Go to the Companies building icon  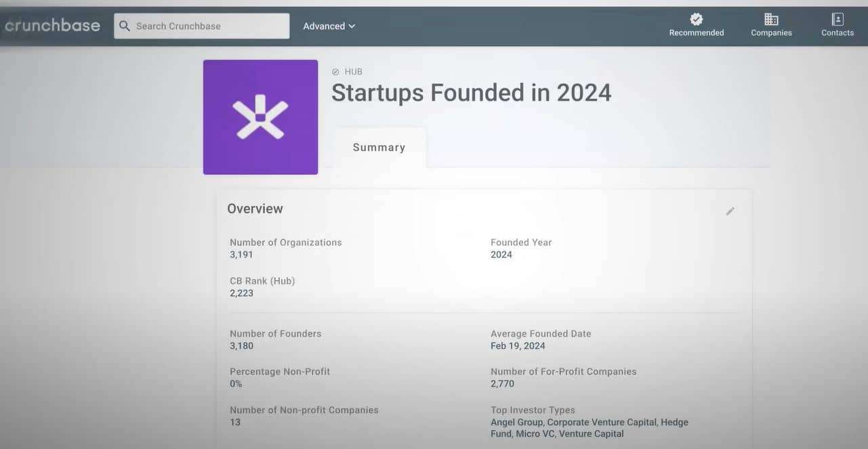771,19
